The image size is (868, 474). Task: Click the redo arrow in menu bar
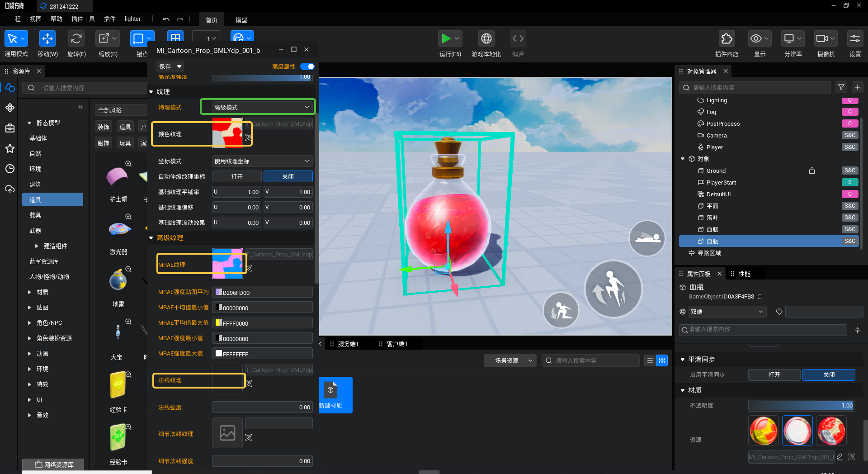180,19
